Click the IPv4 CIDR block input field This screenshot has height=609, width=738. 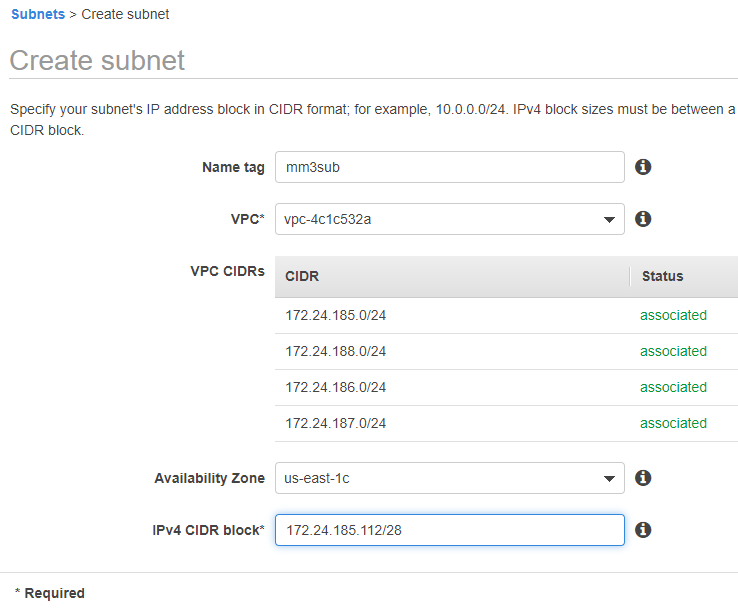point(449,530)
